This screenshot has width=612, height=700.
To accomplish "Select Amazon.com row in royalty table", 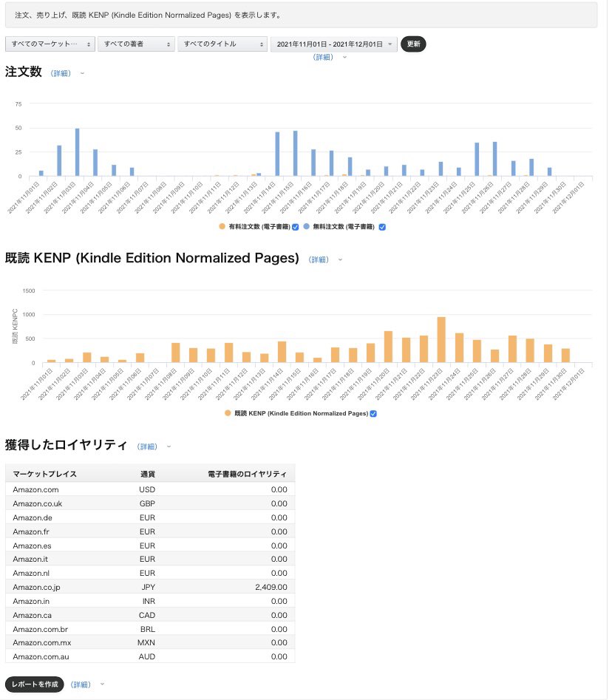I will pos(150,489).
